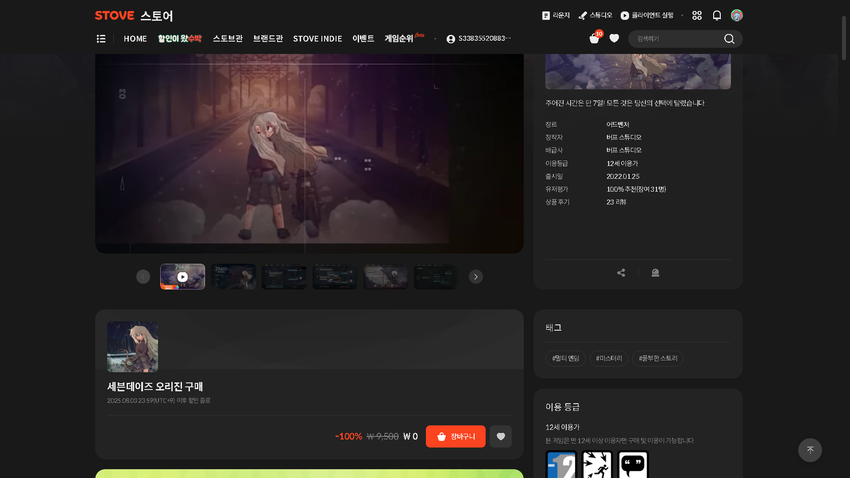Click the 어드벤처 genre link
The image size is (850, 478).
click(617, 125)
